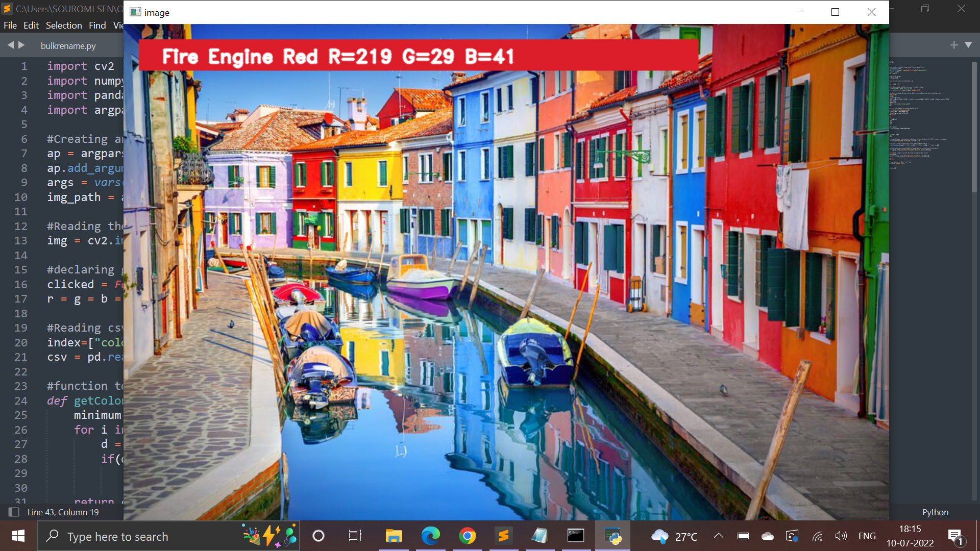980x551 pixels.
Task: Launch Google Chrome from the taskbar
Action: pyautogui.click(x=467, y=536)
